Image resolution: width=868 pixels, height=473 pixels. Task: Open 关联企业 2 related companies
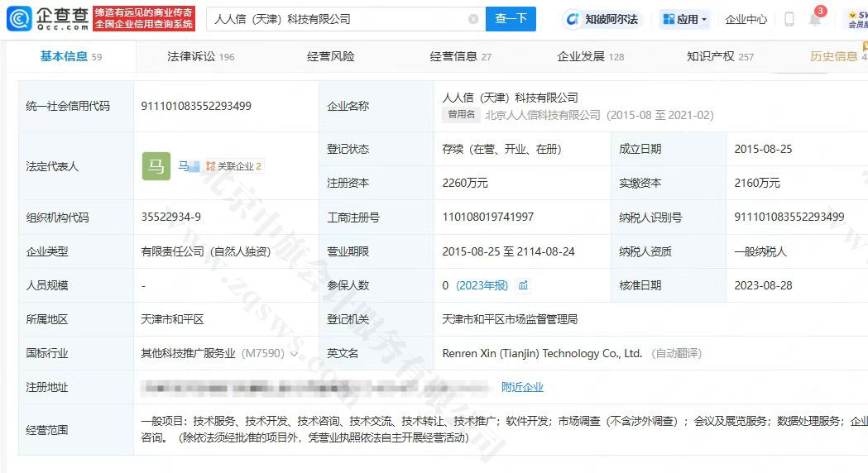click(234, 166)
